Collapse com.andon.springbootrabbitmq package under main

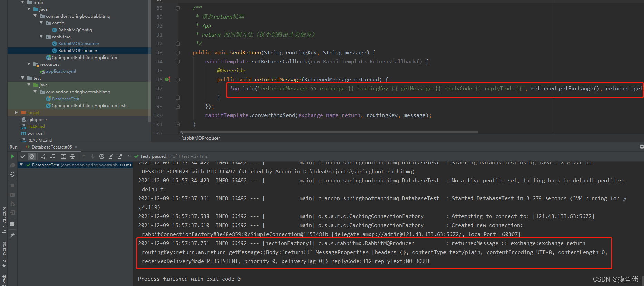[x=35, y=16]
